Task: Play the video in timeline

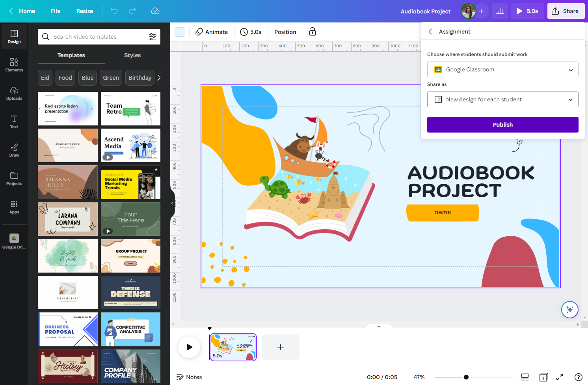Action: 189,347
